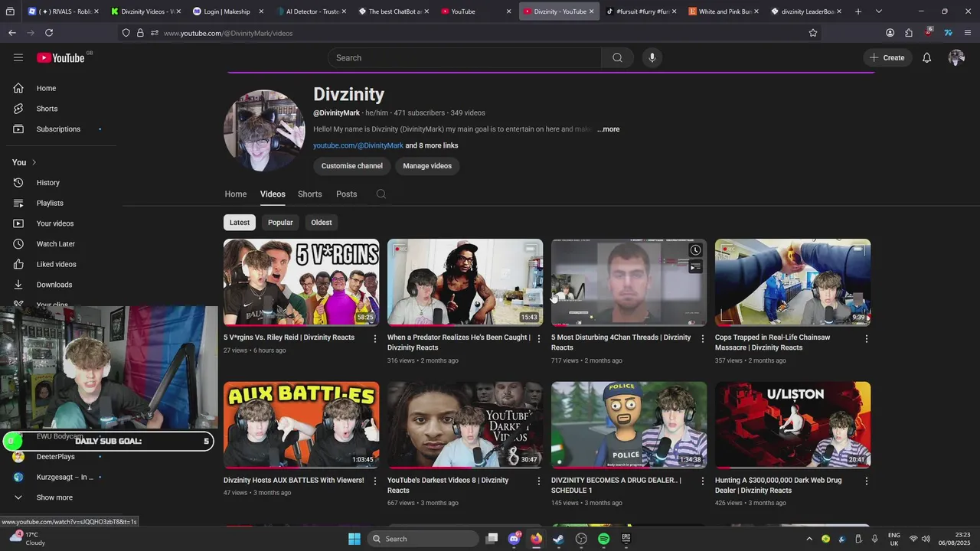Image resolution: width=980 pixels, height=551 pixels.
Task: Go back with the browser back arrow
Action: [12, 33]
